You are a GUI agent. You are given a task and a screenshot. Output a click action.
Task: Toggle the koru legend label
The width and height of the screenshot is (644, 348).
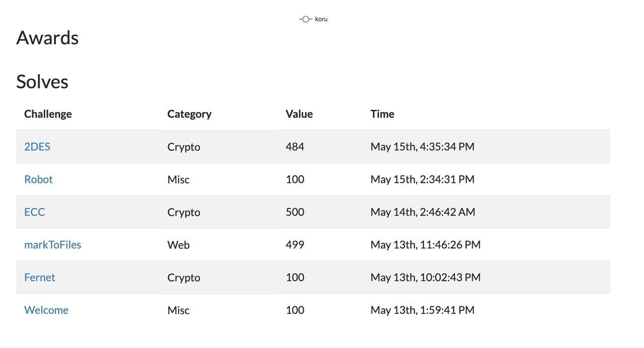[x=321, y=19]
